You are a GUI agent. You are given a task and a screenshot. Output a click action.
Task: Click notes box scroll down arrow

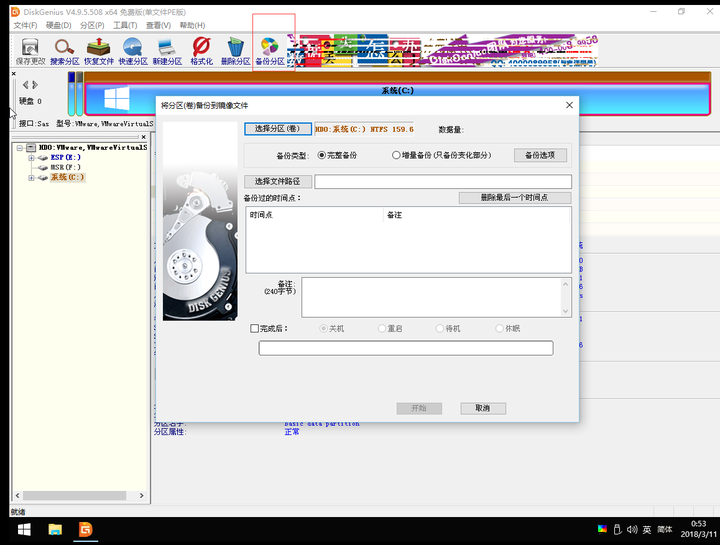[565, 311]
